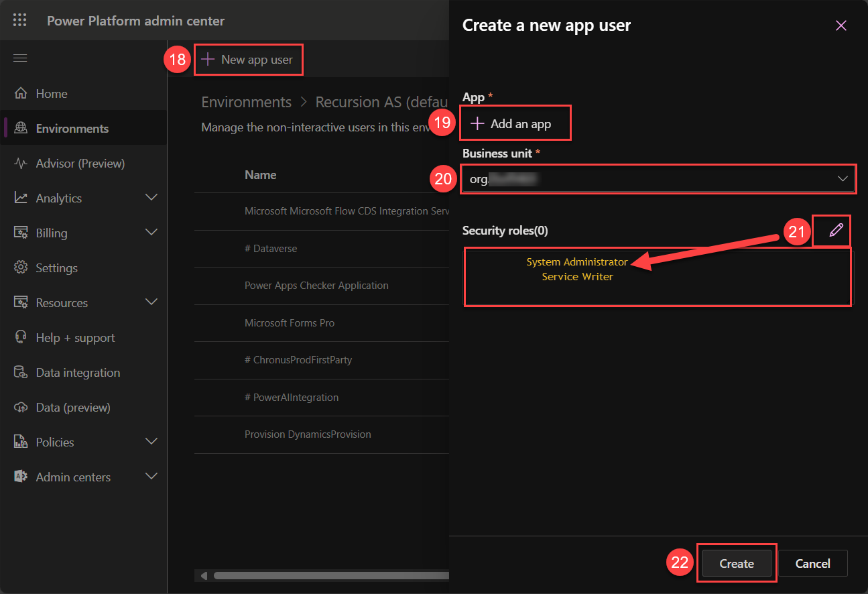The image size is (868, 594).
Task: Click New app user
Action: coord(249,60)
